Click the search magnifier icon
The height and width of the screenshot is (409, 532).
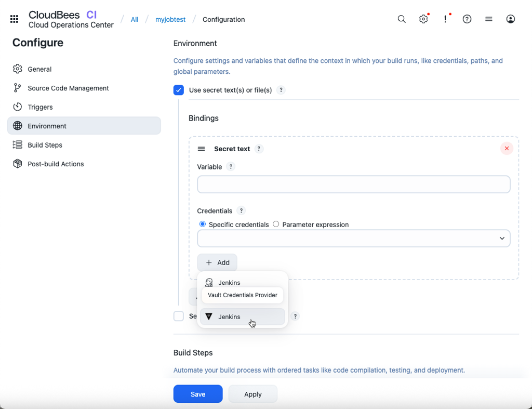[402, 19]
